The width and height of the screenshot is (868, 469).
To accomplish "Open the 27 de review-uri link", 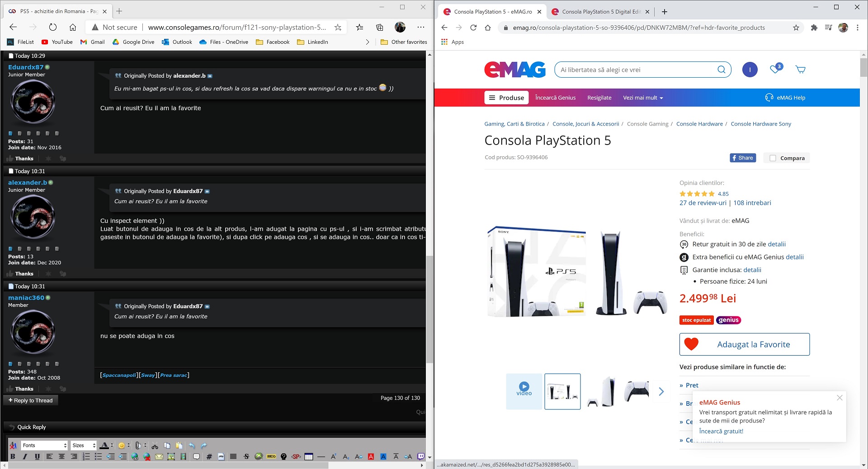I will 703,203.
